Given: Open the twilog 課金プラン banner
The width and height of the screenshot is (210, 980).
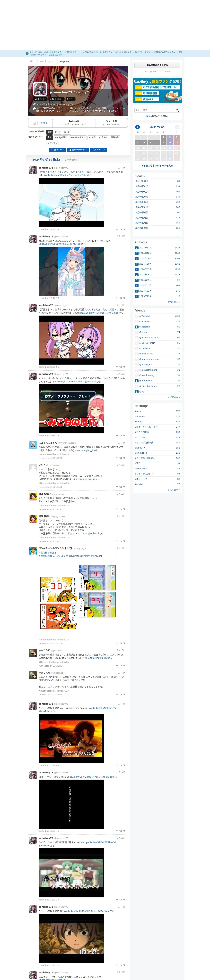Looking at the screenshot, I should [x=157, y=90].
